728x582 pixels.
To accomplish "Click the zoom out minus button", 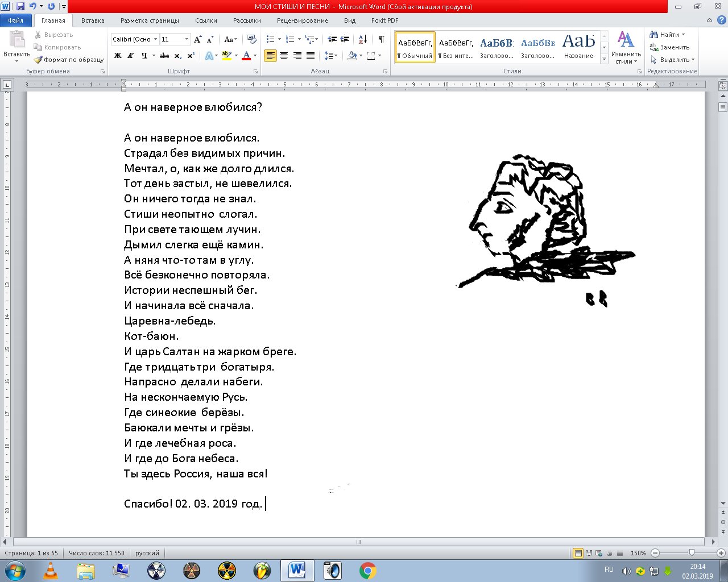I will pyautogui.click(x=655, y=553).
